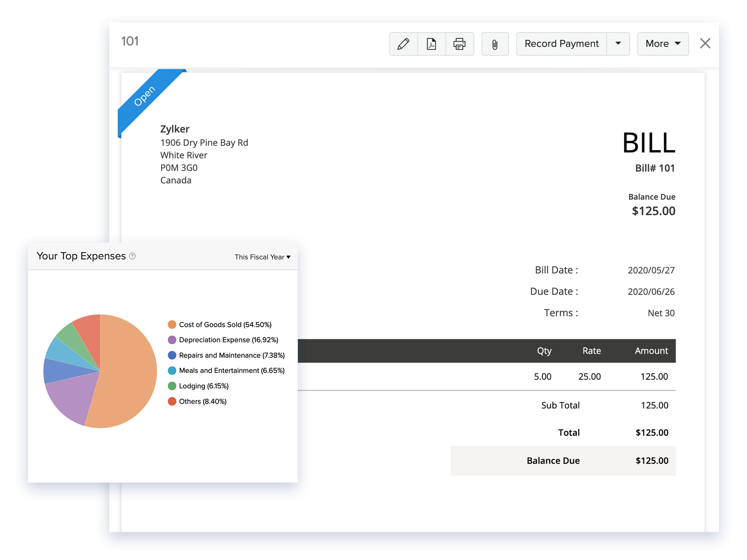Click the Cost of Goods Sold legend dot
747x560 pixels.
tap(172, 324)
